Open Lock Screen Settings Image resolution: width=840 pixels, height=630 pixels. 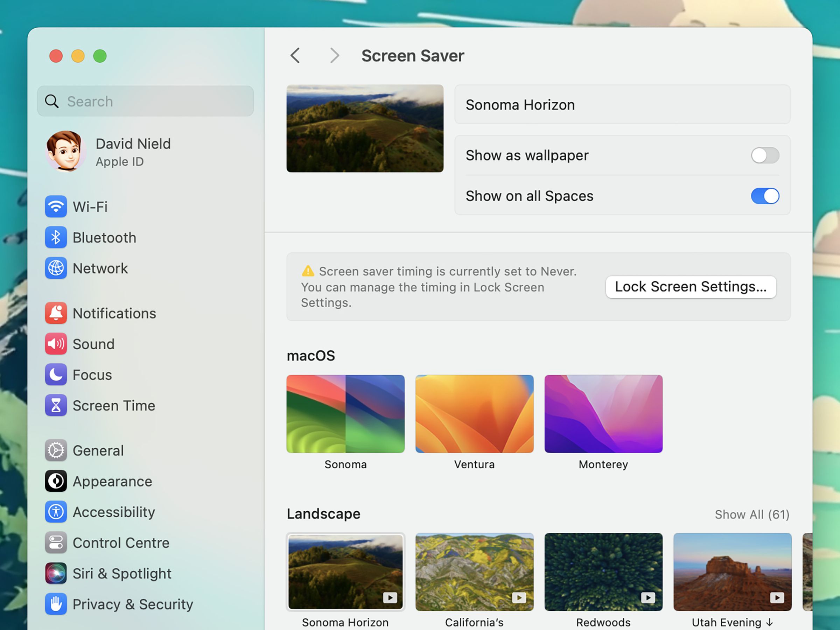coord(691,287)
